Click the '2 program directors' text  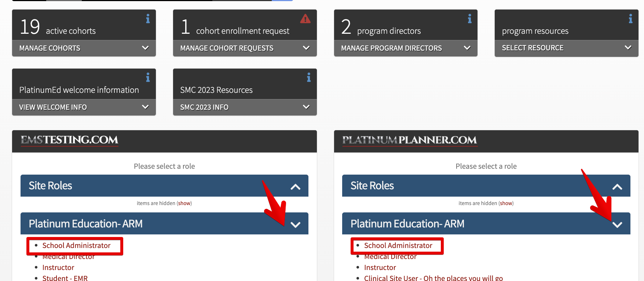[x=381, y=28]
